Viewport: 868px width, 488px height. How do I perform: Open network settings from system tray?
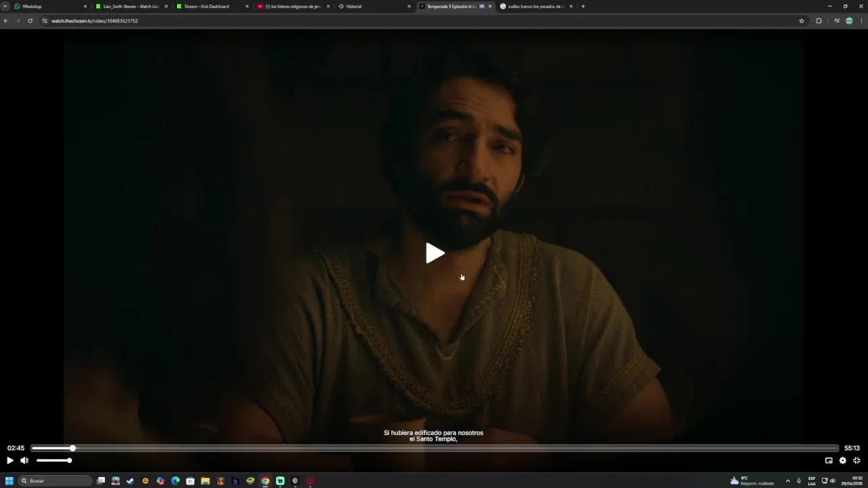(x=825, y=481)
